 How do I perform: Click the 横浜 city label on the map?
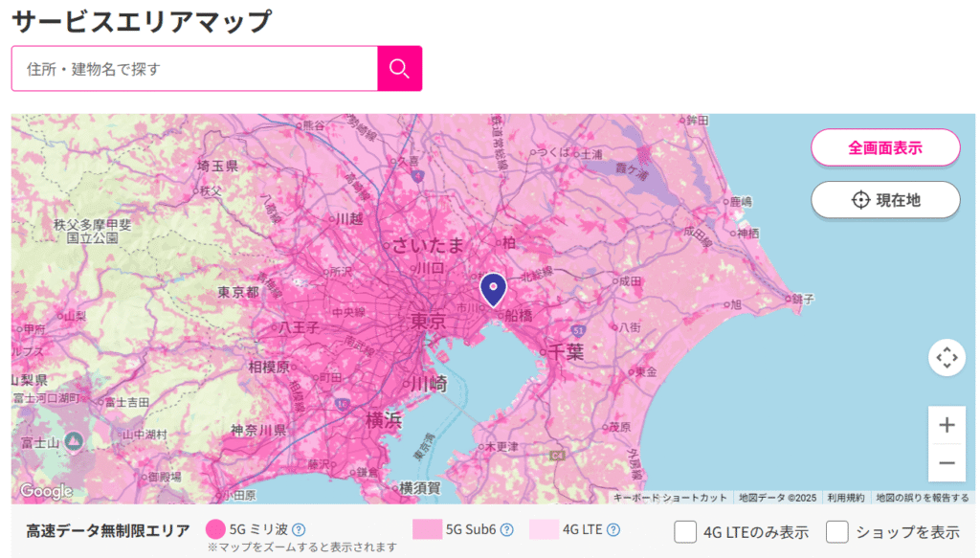coord(384,420)
